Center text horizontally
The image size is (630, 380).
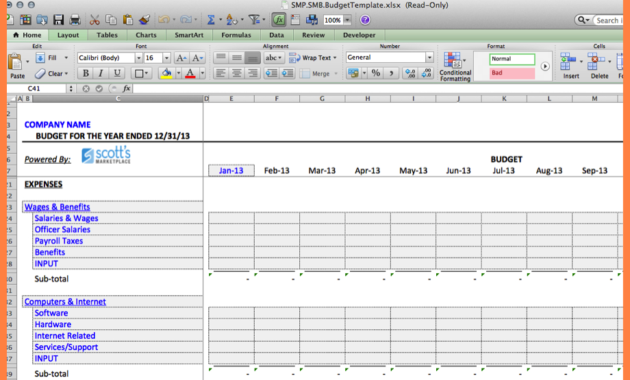(x=237, y=73)
